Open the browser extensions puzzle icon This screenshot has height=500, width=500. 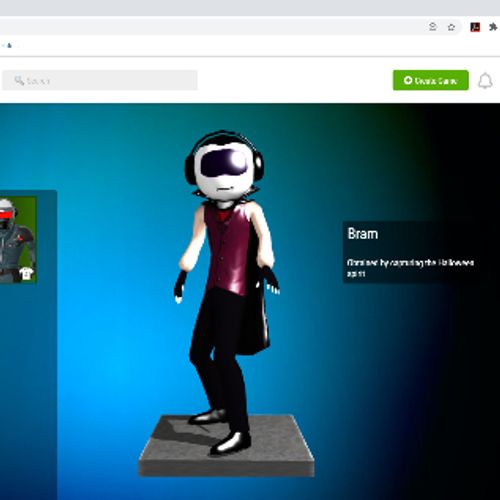coord(493,27)
